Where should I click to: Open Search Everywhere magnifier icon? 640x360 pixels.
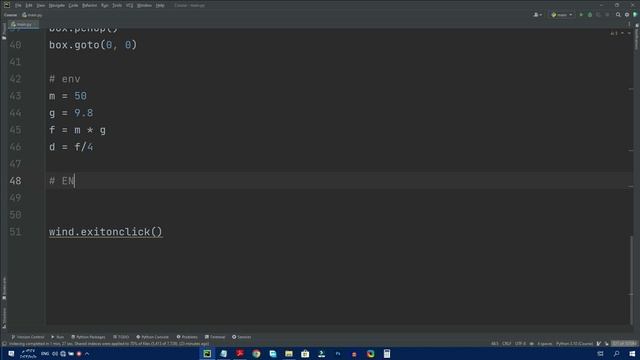pyautogui.click(x=618, y=15)
